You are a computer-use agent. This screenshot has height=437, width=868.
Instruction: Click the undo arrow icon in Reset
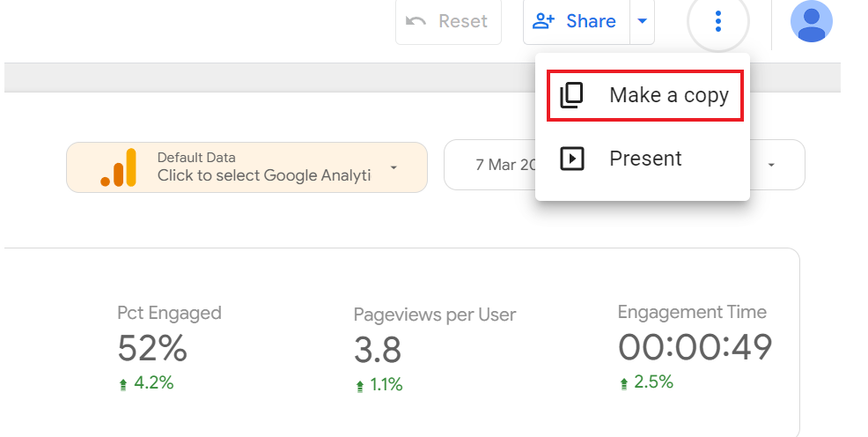coord(416,22)
